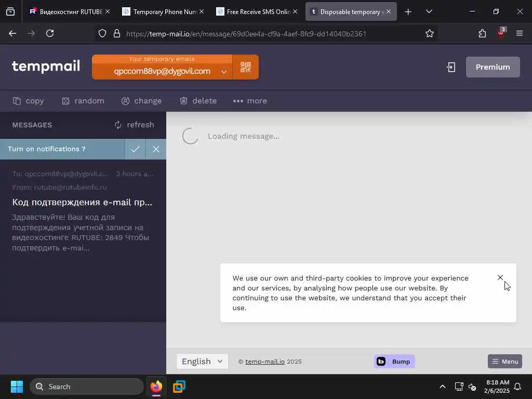Go back to the previous page
Image resolution: width=532 pixels, height=399 pixels.
coord(12,33)
